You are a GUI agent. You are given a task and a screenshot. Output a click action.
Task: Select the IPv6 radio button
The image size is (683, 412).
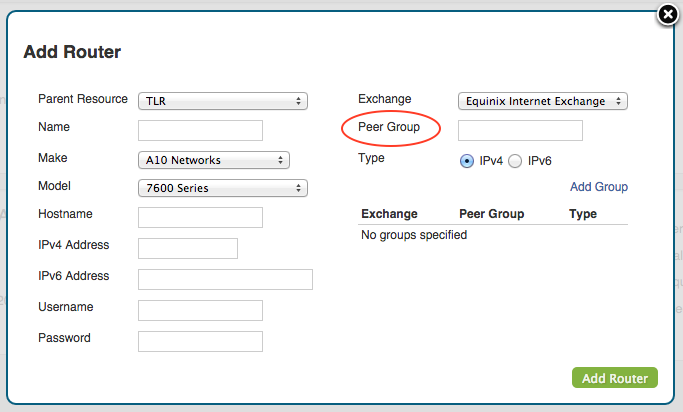515,161
